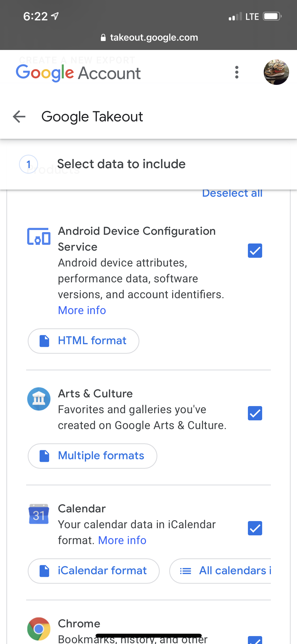
Task: Uncheck Android Device Configuration Service checkbox
Action: 255,251
